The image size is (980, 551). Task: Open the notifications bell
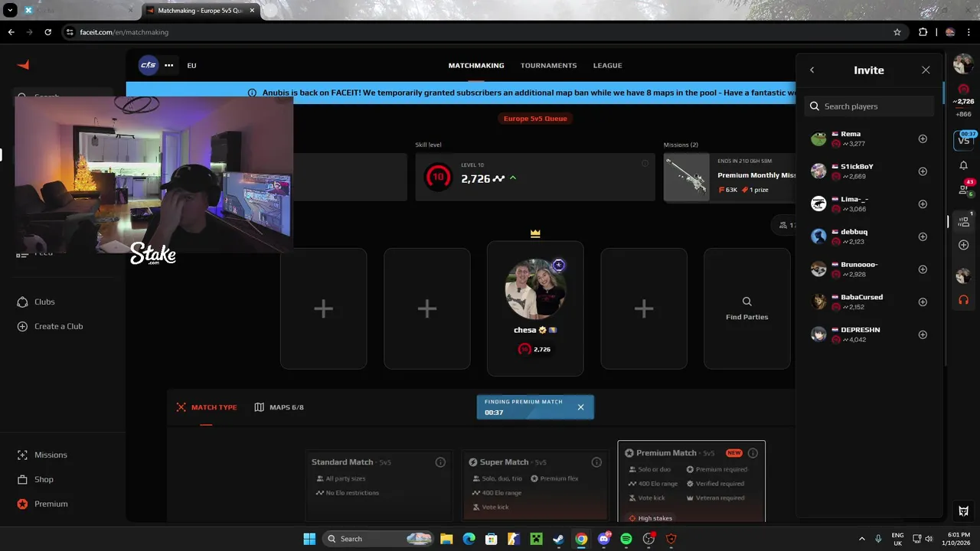pos(963,165)
